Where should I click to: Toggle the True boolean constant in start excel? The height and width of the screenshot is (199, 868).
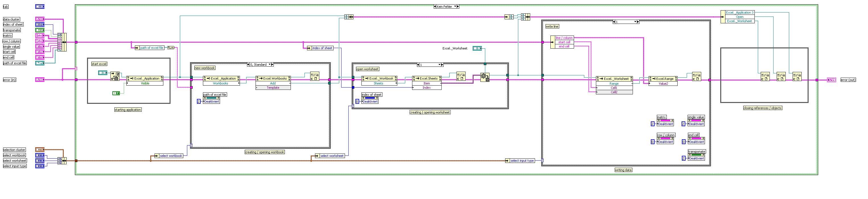116,93
